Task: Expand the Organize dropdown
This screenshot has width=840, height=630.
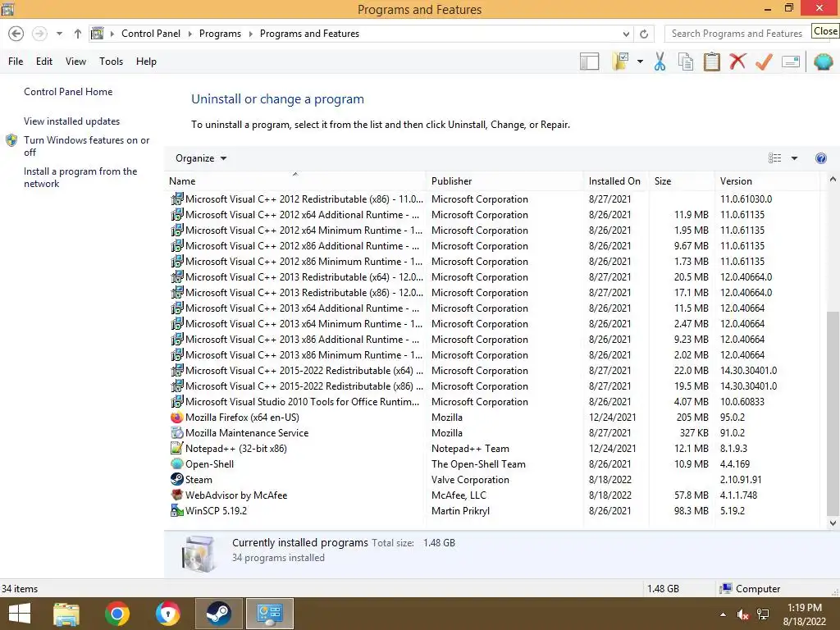Action: tap(201, 158)
